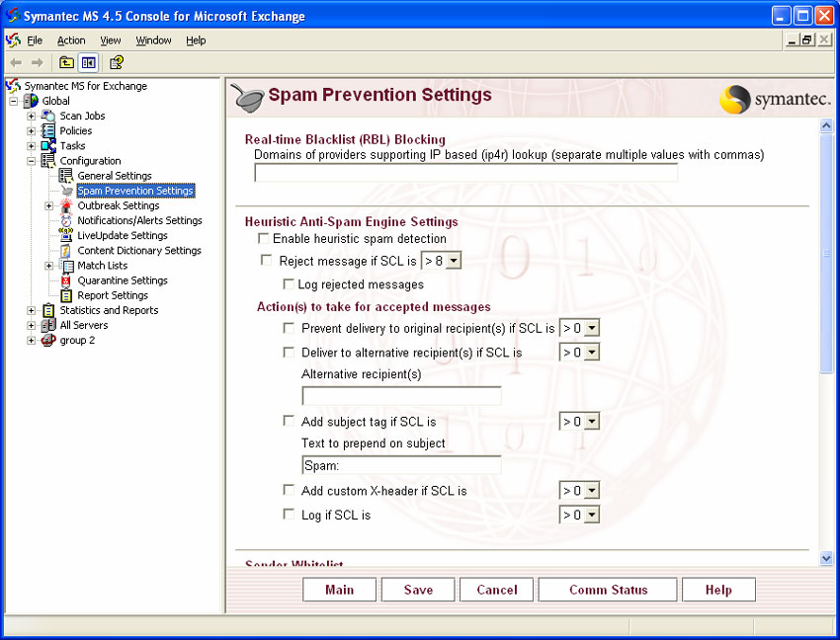Open the View menu
This screenshot has width=840, height=640.
tap(111, 40)
